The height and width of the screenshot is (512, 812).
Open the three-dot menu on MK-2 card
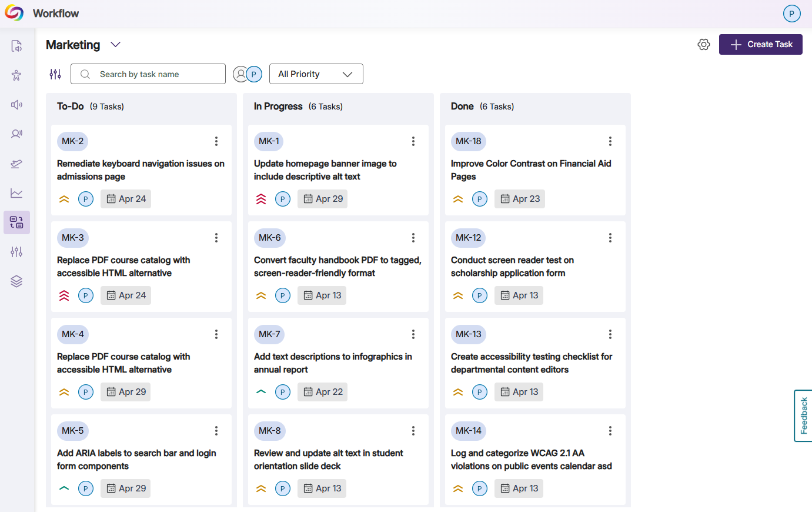click(216, 141)
